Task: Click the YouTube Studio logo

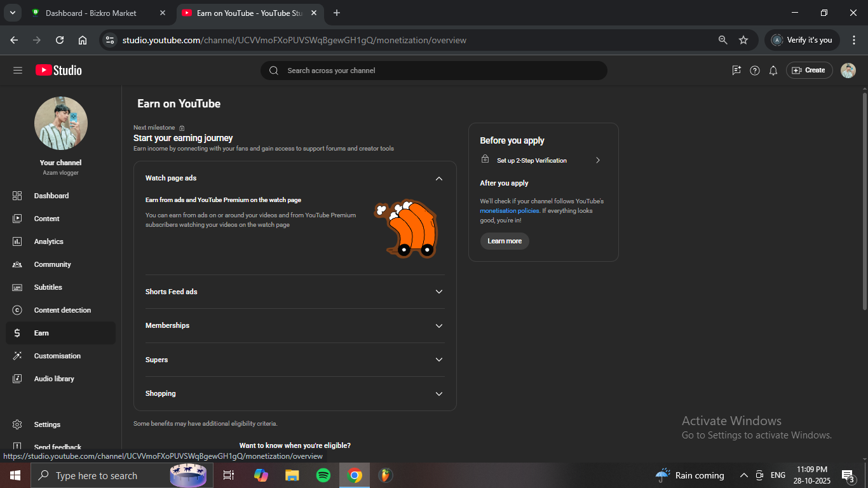Action: [58, 71]
